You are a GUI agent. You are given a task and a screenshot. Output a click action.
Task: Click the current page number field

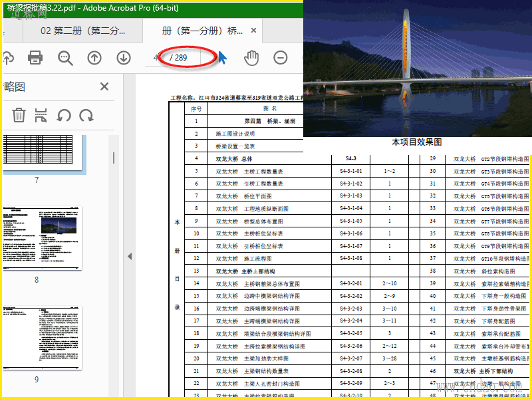pos(156,58)
